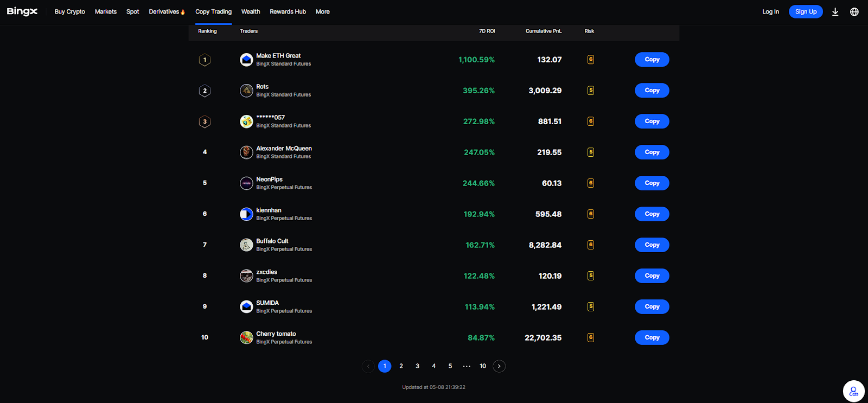
Task: Go to page 4
Action: tap(433, 366)
